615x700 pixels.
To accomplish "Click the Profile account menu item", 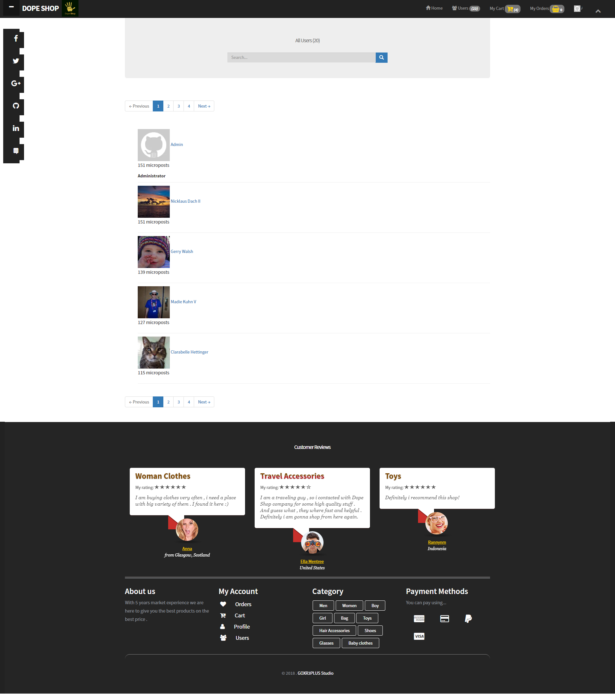I will [x=242, y=626].
